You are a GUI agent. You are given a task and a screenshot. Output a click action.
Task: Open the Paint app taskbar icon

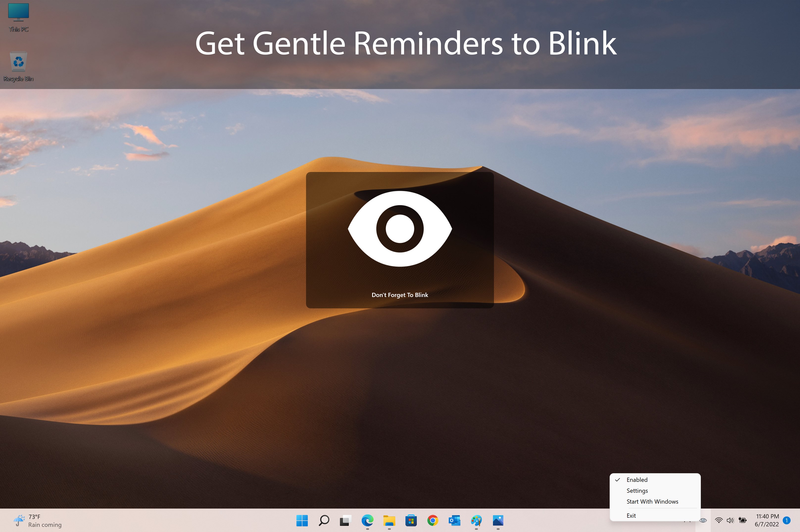click(x=476, y=520)
